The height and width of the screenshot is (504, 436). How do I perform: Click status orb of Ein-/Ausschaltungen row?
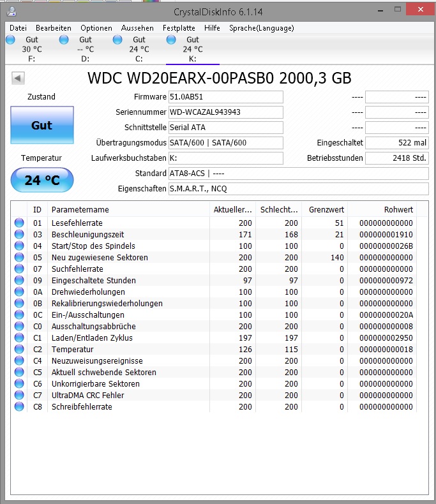click(19, 315)
